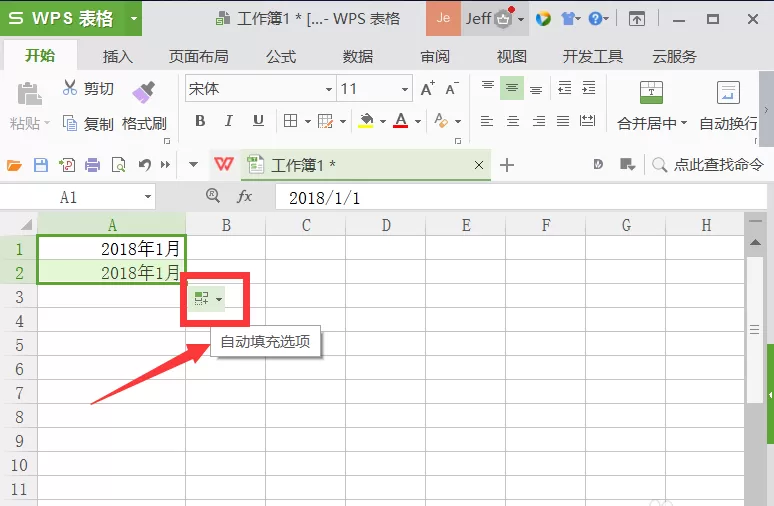Viewport: 774px width, 506px height.
Task: Expand the Paste options arrow
Action: (47, 122)
